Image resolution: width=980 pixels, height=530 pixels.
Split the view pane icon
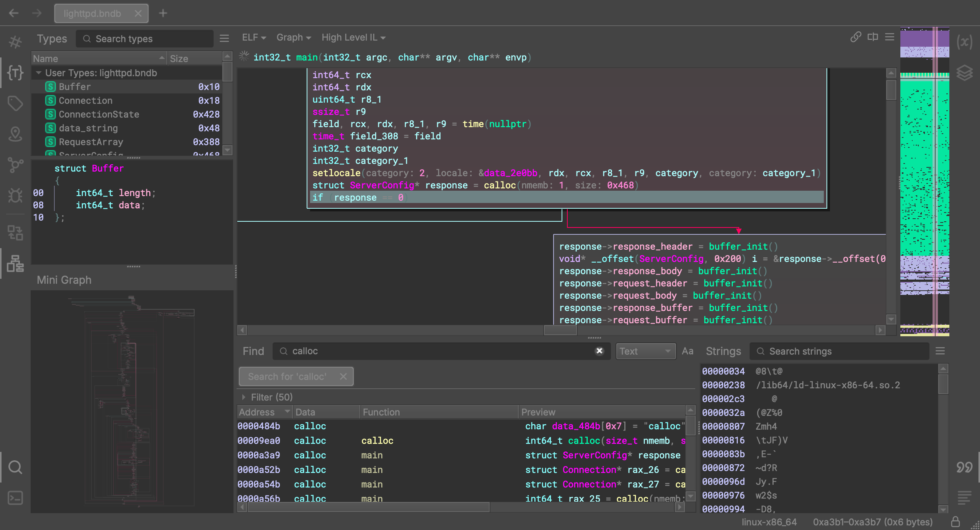[x=873, y=37]
